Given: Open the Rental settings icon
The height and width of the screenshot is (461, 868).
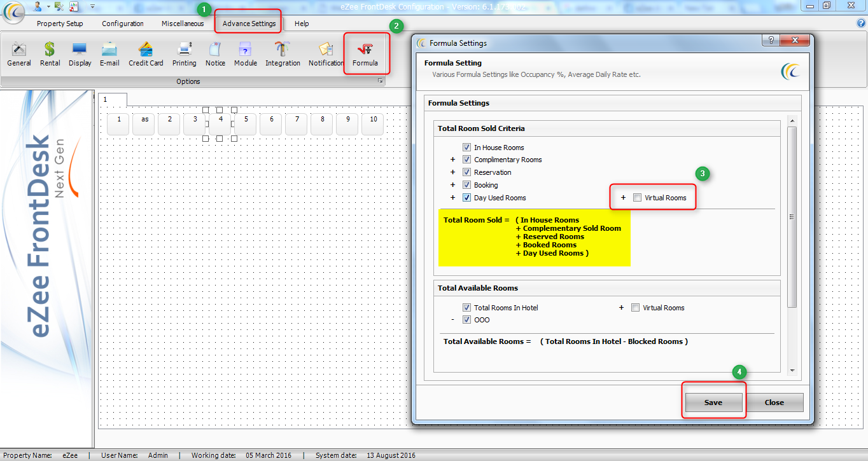Looking at the screenshot, I should (50, 55).
